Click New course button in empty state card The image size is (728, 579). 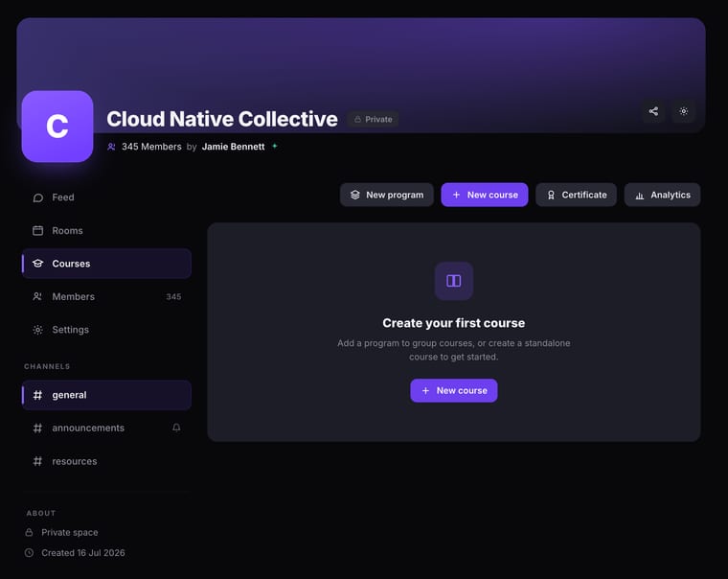click(x=454, y=391)
